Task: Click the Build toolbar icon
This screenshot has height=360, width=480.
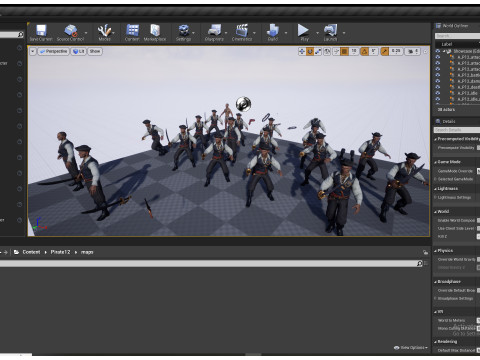Action: [x=273, y=30]
